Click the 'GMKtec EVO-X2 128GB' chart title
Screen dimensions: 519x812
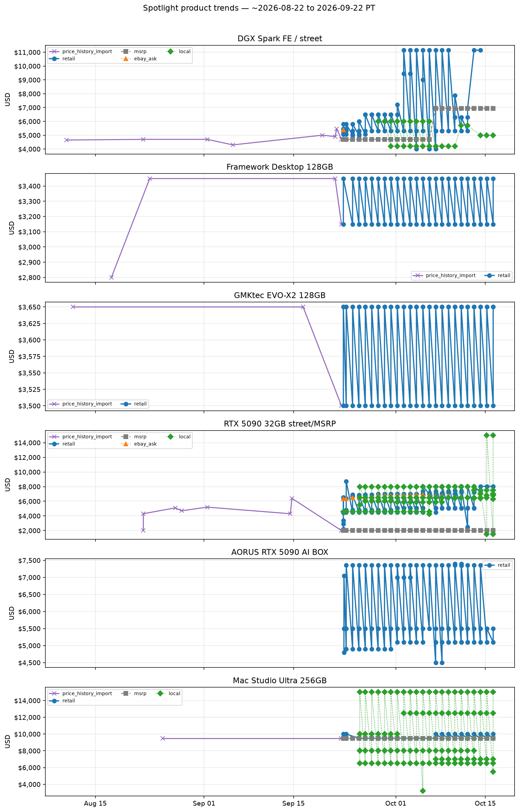pyautogui.click(x=280, y=295)
